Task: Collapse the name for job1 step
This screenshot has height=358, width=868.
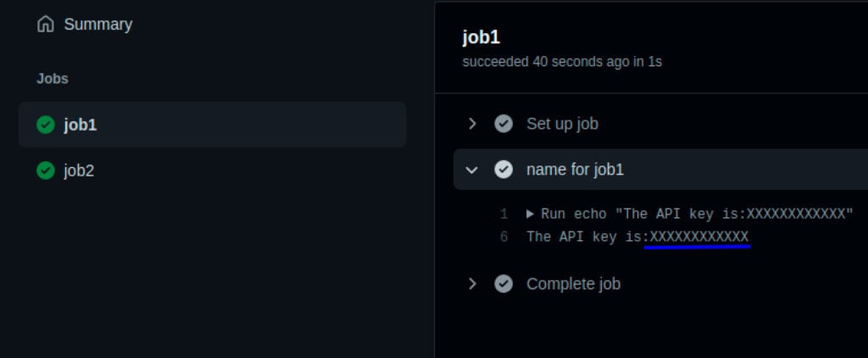Action: pos(471,170)
